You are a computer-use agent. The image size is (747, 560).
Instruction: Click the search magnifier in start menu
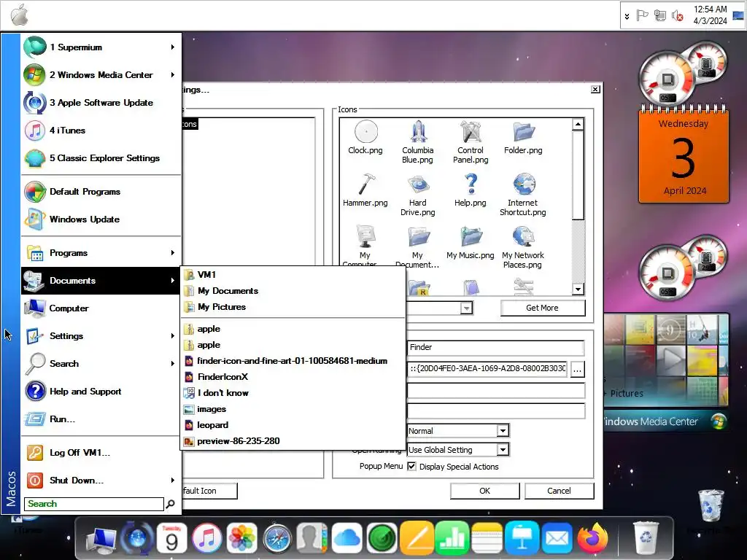(x=170, y=504)
